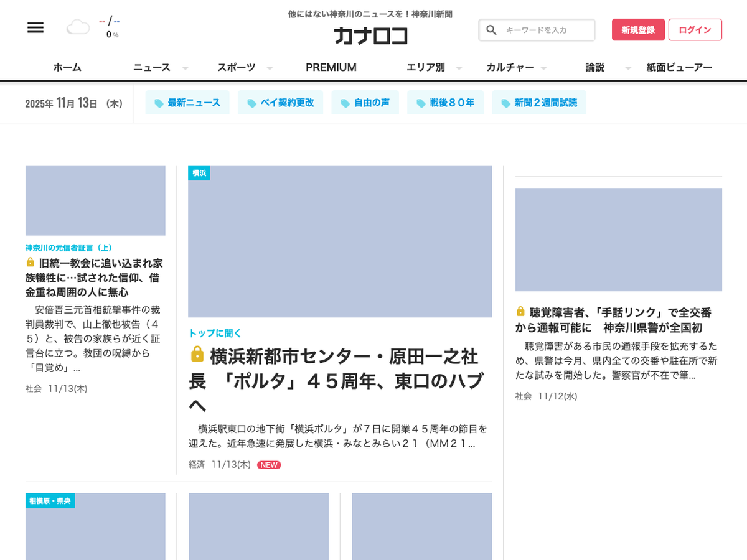The height and width of the screenshot is (560, 747).
Task: Click the tag icon beside 戦後80年
Action: (x=421, y=103)
